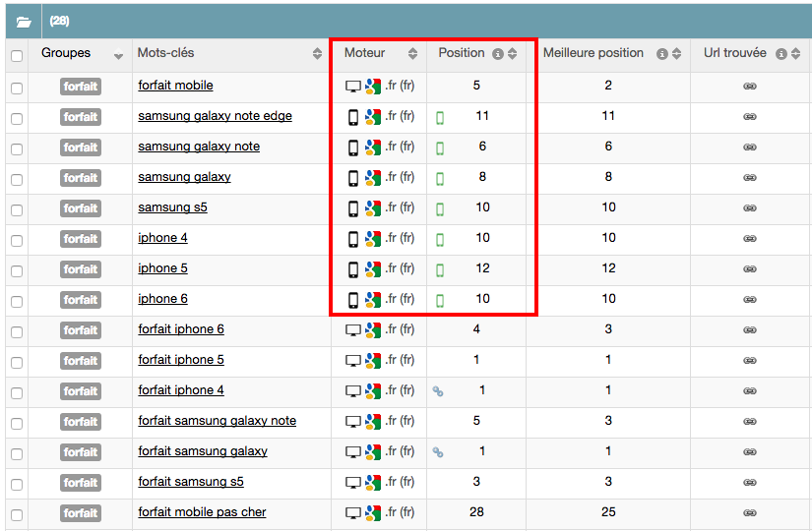Click Google icon in forfait iphone 5 row
The image size is (812, 531).
click(x=373, y=361)
